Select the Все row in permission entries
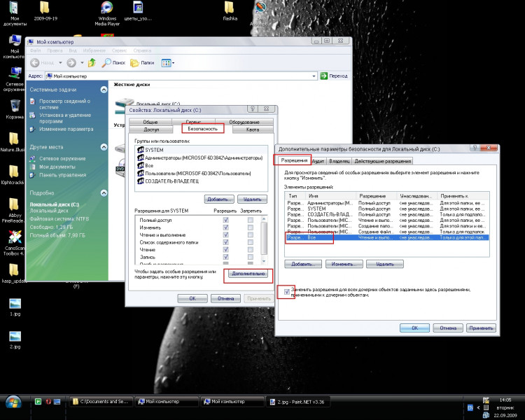 click(387, 237)
